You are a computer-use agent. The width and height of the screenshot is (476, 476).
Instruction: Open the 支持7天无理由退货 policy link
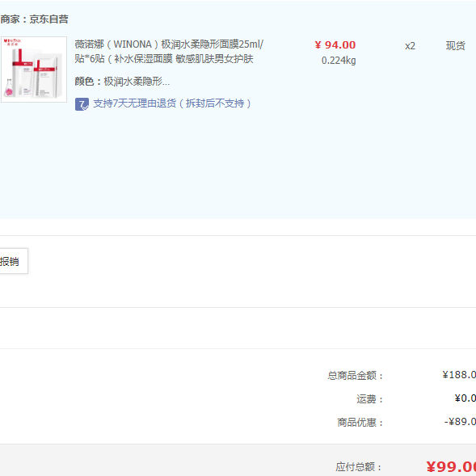(172, 103)
